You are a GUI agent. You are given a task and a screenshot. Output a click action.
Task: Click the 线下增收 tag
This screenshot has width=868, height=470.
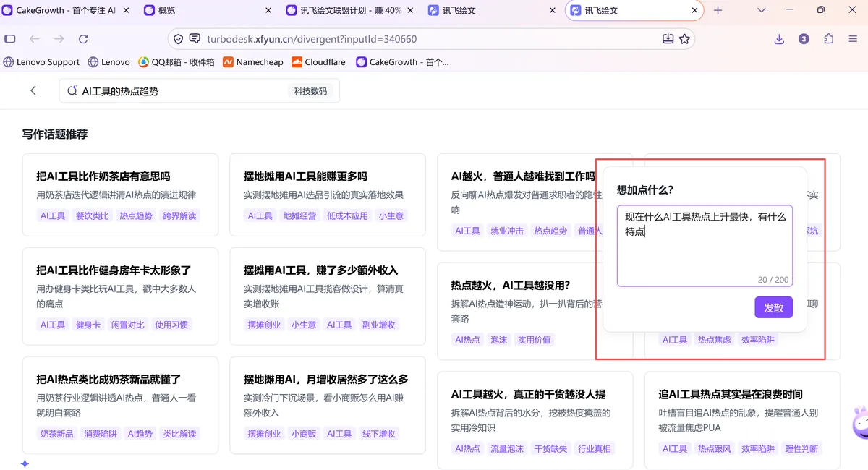[379, 434]
